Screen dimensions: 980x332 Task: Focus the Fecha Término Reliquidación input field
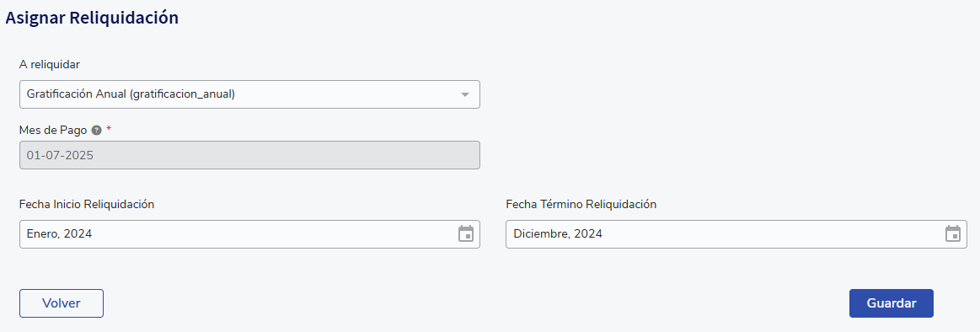tap(736, 234)
